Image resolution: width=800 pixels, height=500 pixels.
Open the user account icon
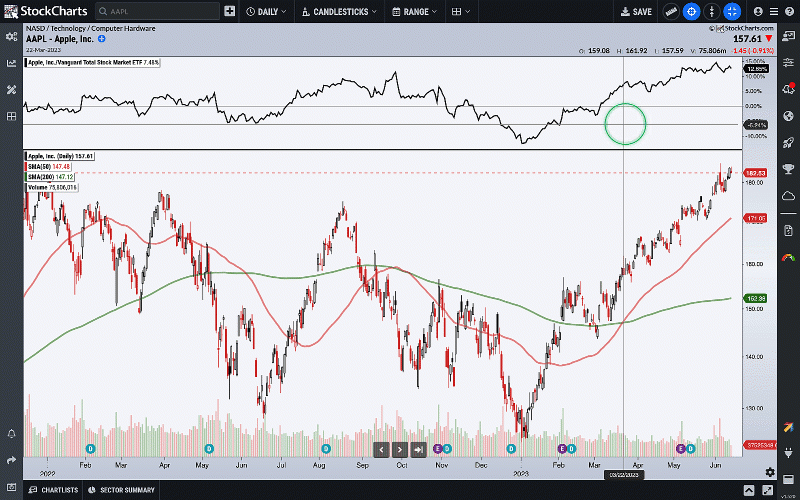758,11
